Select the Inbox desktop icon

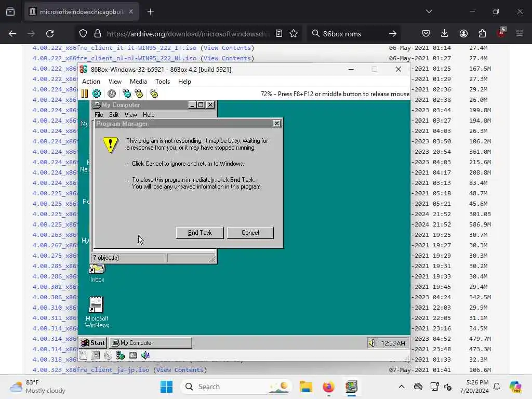click(97, 273)
